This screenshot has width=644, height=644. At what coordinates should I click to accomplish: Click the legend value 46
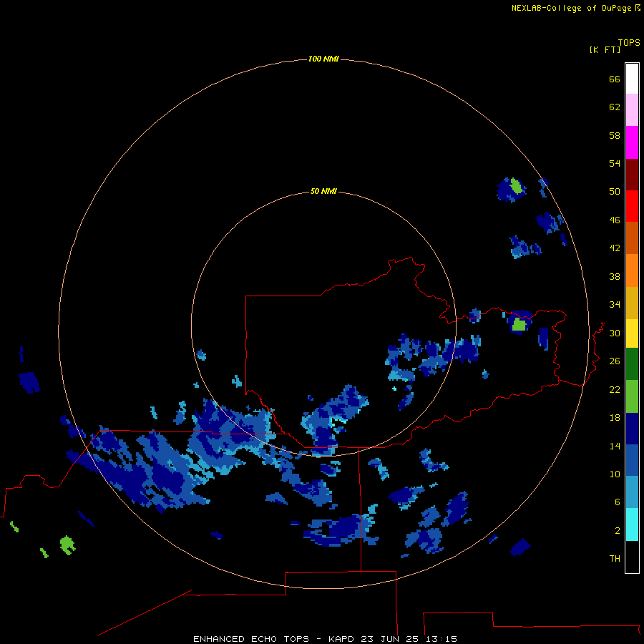[615, 220]
